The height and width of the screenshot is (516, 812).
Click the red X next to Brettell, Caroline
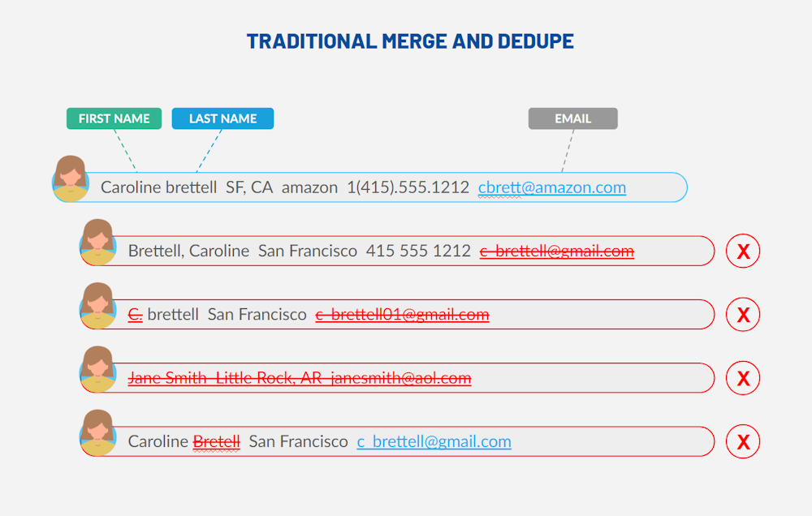coord(742,251)
